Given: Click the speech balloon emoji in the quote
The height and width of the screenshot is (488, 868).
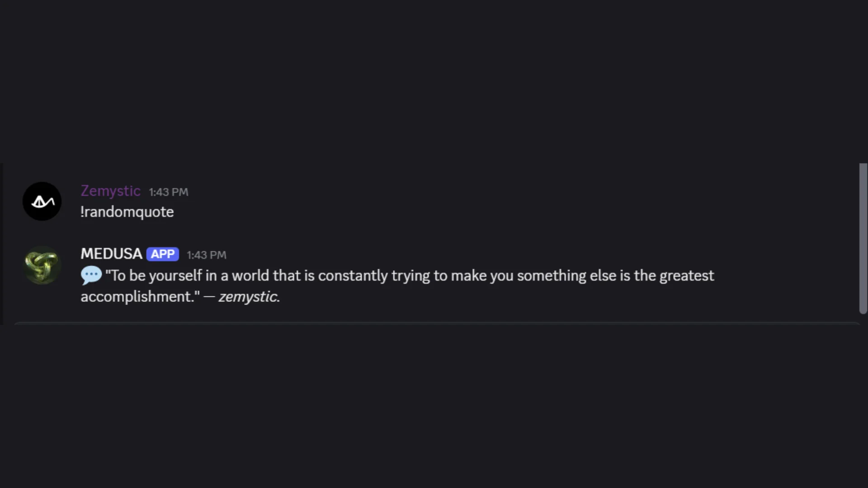Looking at the screenshot, I should point(91,276).
